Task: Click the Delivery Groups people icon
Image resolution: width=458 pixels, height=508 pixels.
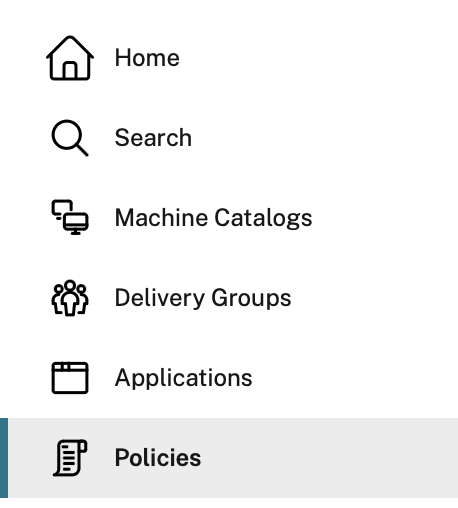Action: click(70, 298)
